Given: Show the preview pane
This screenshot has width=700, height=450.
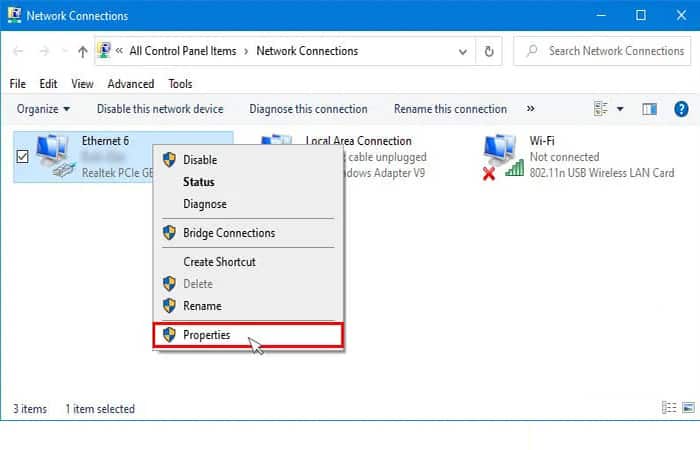Looking at the screenshot, I should coord(649,109).
